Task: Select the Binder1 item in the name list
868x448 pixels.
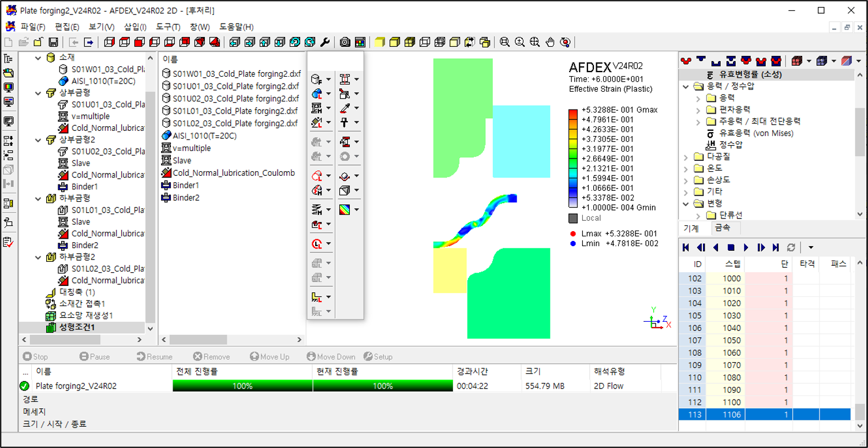Action: click(x=186, y=185)
